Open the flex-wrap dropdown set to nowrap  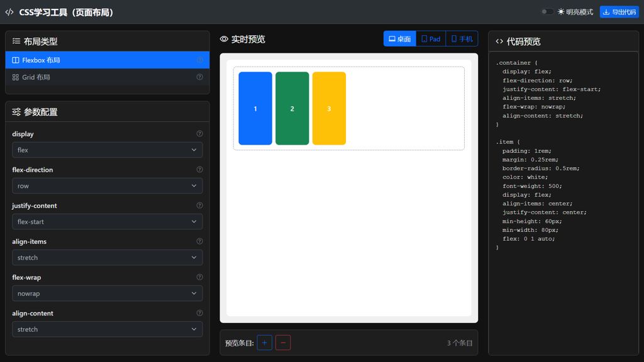[108, 293]
